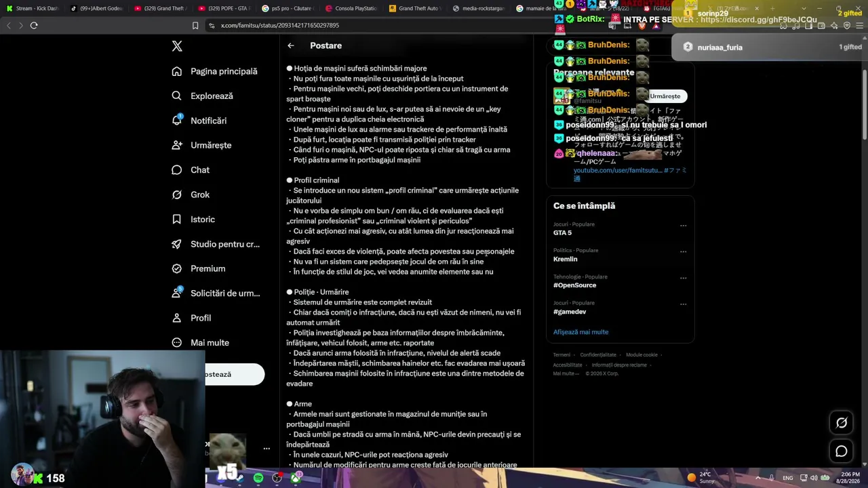Open the Confidențialitate footer link

point(598,355)
